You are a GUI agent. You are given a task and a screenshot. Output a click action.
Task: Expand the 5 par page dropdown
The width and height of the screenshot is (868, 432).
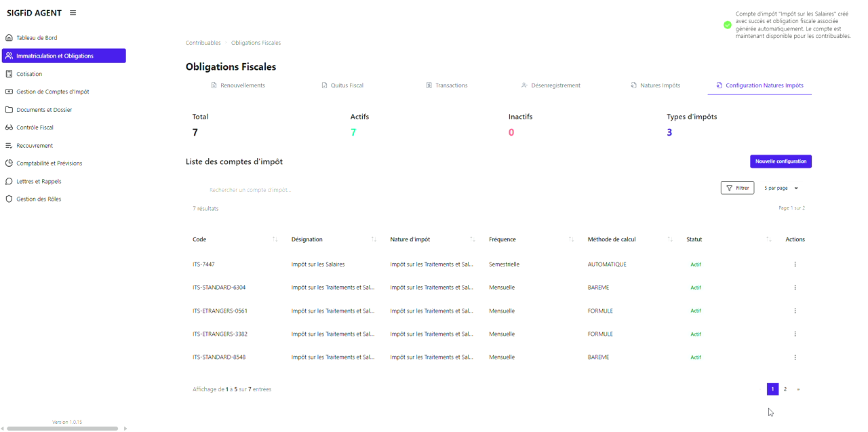coord(781,188)
